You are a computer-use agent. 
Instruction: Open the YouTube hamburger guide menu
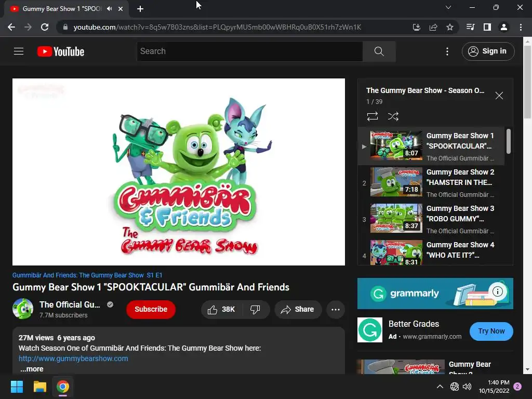coord(19,51)
